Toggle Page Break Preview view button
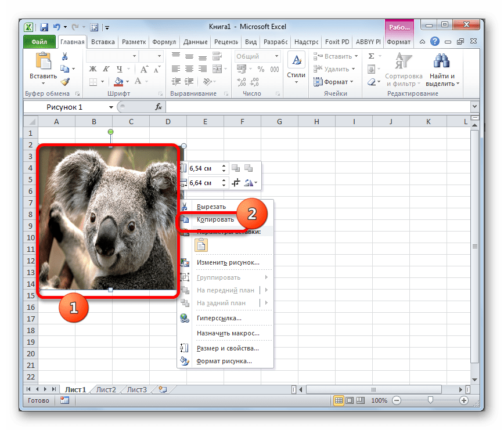 361,400
